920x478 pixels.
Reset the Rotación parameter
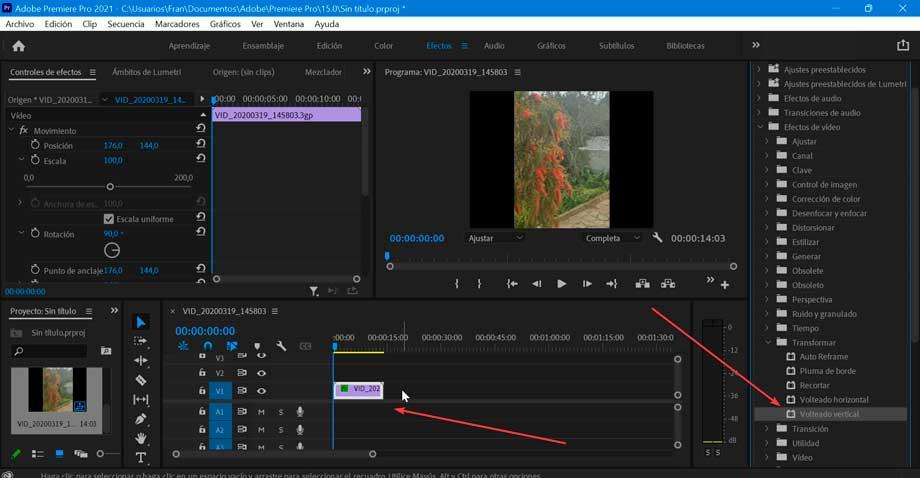[201, 232]
